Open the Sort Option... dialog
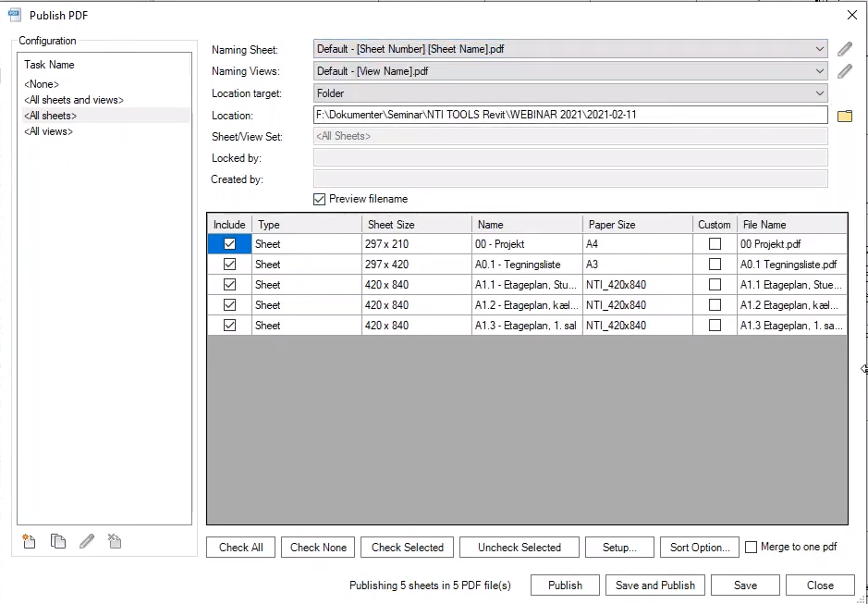 pos(700,548)
